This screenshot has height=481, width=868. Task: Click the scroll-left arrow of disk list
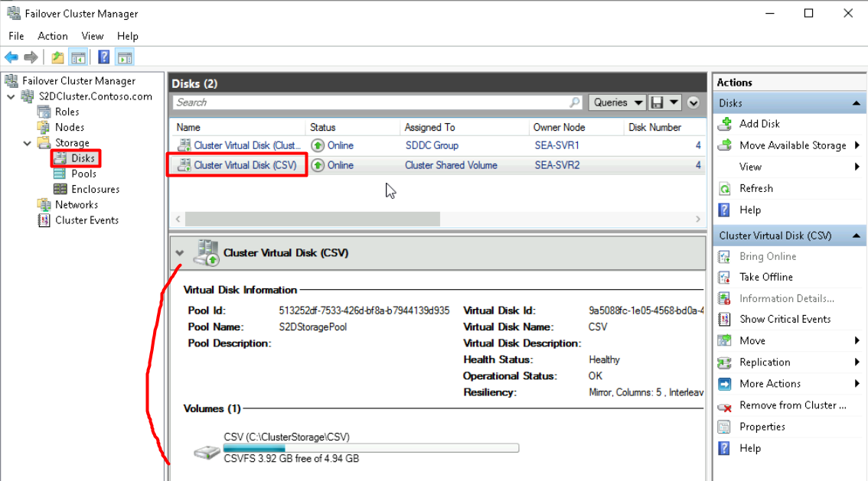[178, 219]
